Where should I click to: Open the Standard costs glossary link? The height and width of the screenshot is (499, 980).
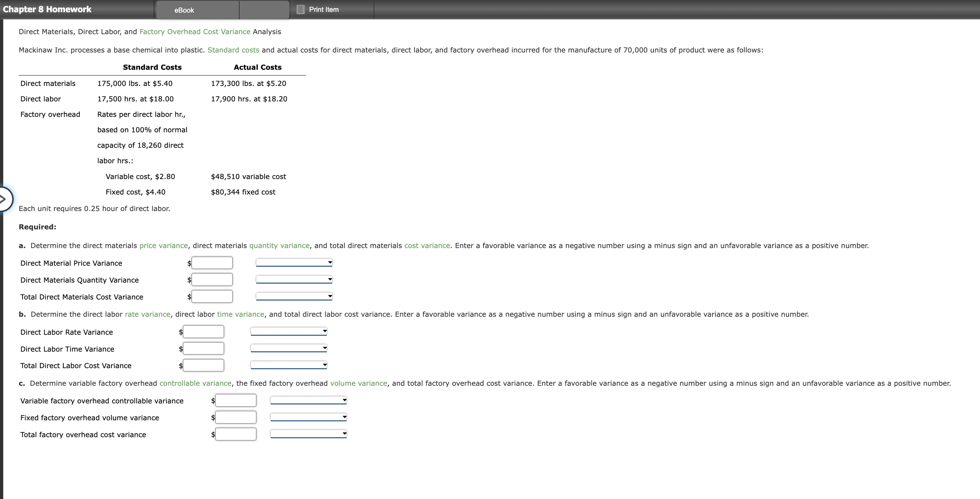point(233,50)
